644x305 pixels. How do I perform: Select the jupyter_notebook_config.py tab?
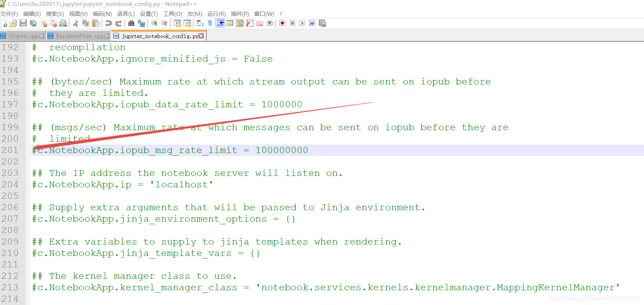(158, 36)
